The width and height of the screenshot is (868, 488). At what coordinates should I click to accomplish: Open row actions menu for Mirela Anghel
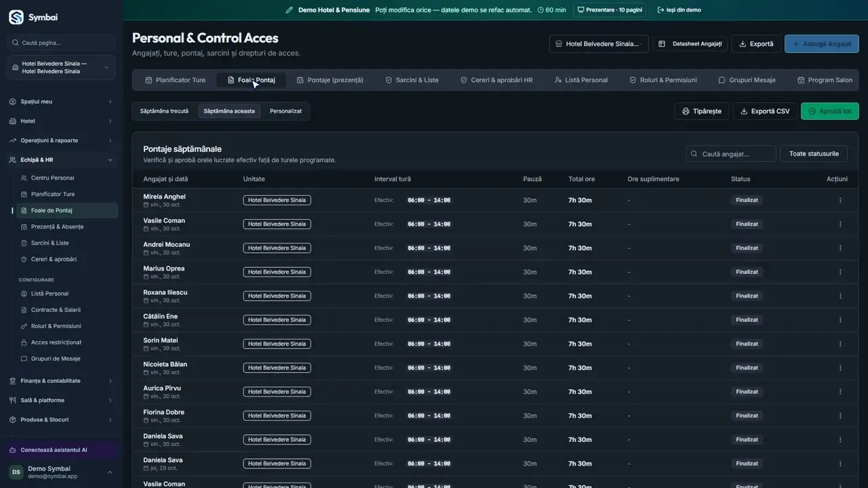tap(840, 200)
